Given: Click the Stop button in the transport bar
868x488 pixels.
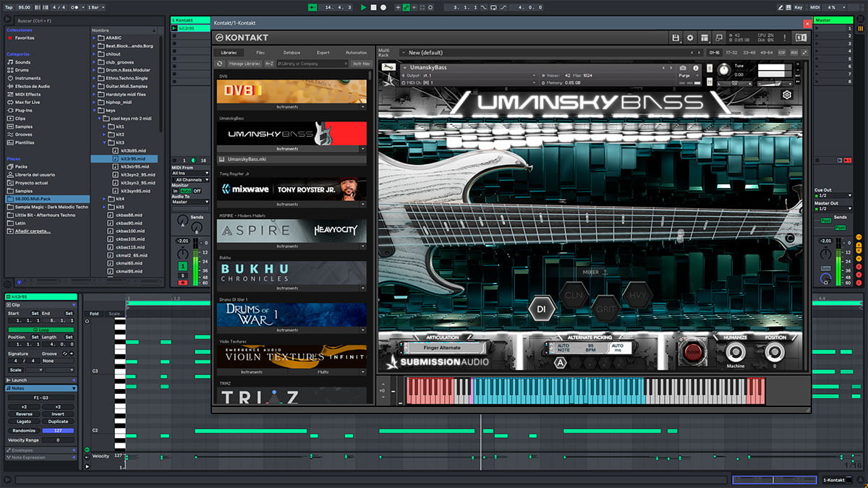Looking at the screenshot, I should (x=374, y=7).
